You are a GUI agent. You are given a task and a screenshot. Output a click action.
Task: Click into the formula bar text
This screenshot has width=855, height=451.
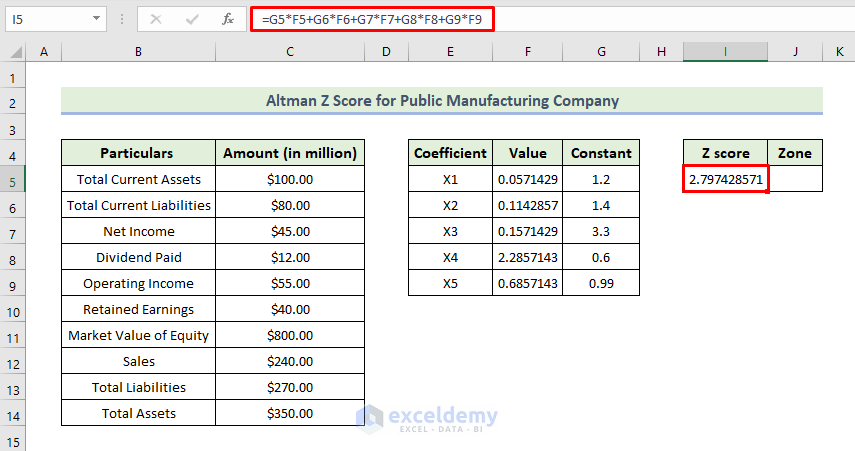point(372,19)
